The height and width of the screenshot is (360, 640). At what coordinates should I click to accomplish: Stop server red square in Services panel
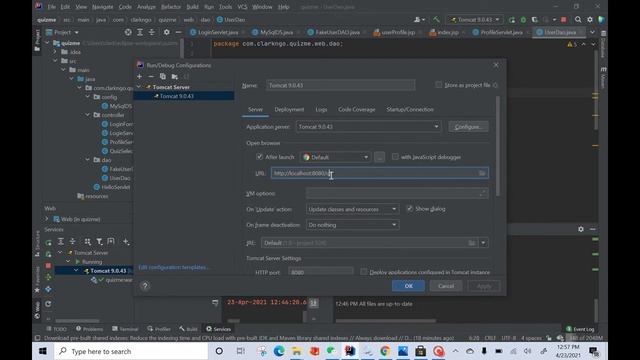click(48, 265)
